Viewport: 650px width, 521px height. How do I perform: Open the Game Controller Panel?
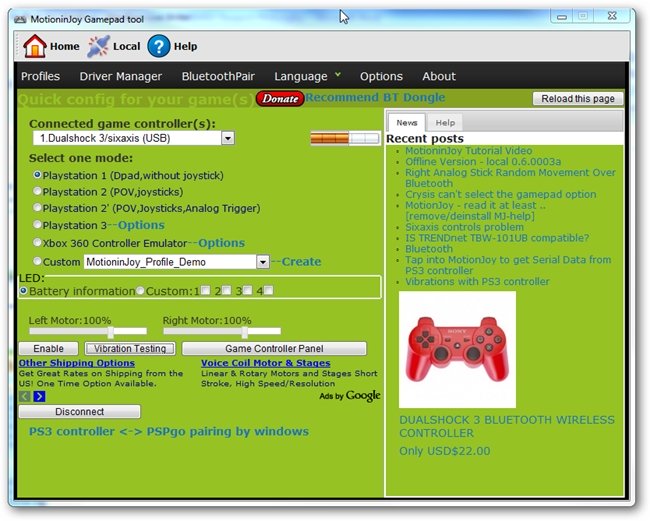click(x=274, y=349)
